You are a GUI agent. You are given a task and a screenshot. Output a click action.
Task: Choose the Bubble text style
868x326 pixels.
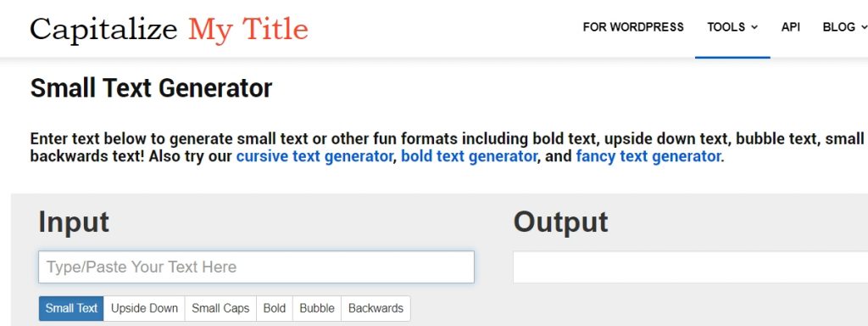click(317, 308)
